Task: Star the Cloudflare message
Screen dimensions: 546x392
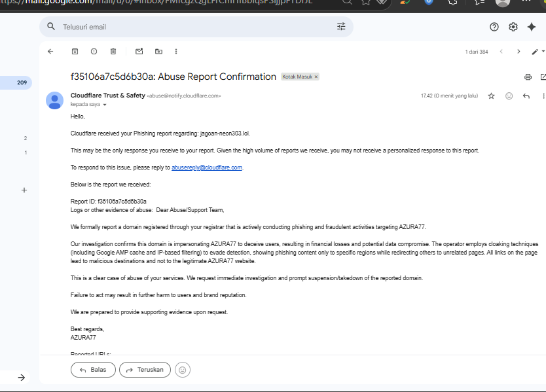Action: coord(491,96)
